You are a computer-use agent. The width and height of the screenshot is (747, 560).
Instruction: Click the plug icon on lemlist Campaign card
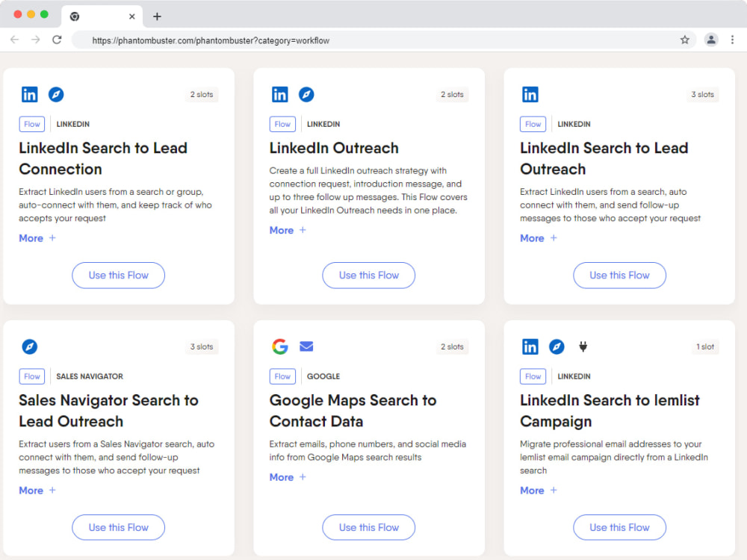point(583,346)
